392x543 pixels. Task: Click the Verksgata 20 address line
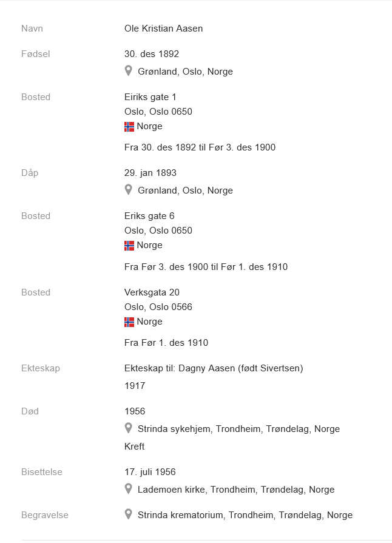click(152, 292)
